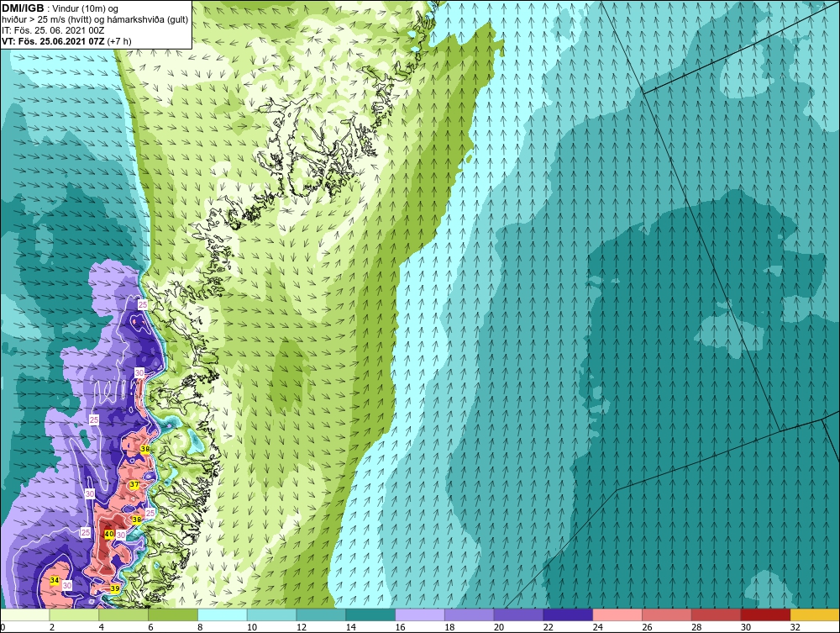The width and height of the screenshot is (840, 633).
Task: Click the 'VT: Fös. 25.06.2021 07Z' line
Action: 54,40
